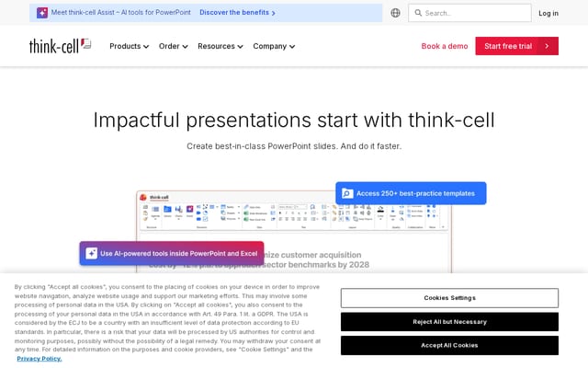
Task: Click the PowerPoint icon in ribbon preview
Action: (143, 197)
